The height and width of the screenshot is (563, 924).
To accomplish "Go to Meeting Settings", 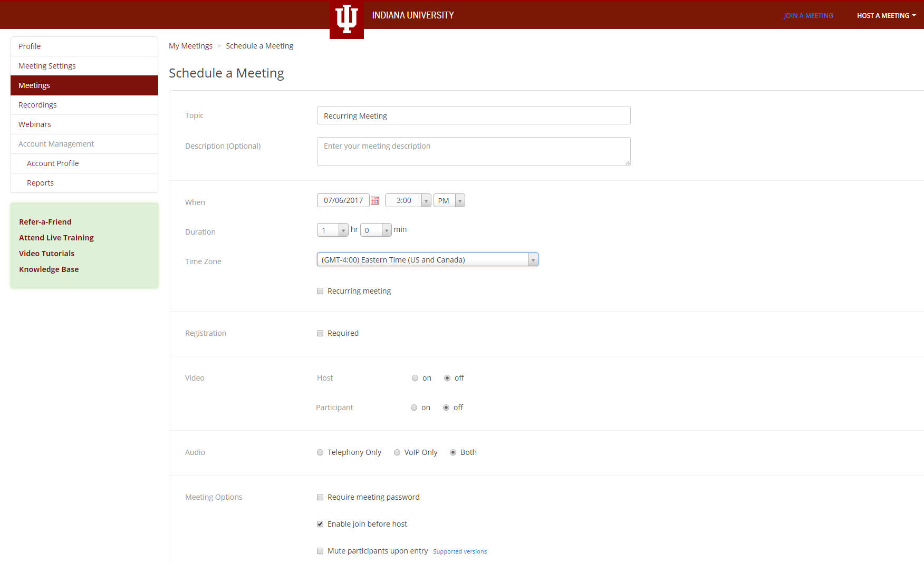I will (84, 66).
